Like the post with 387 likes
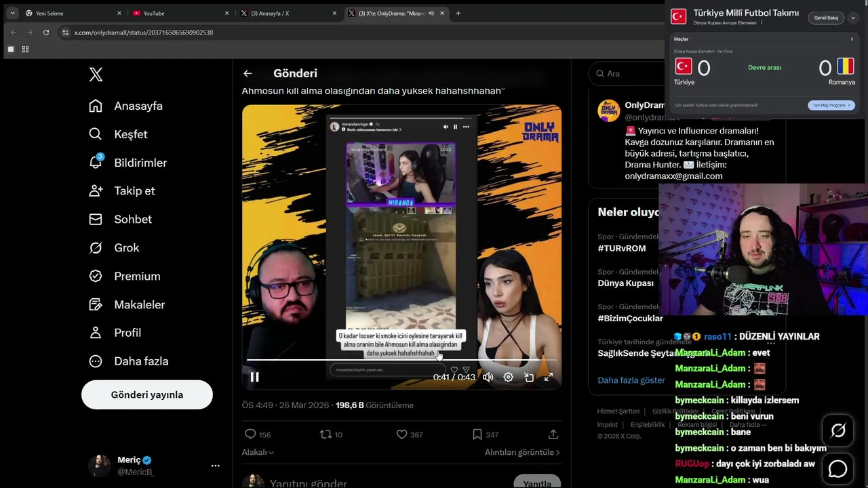This screenshot has height=488, width=868. click(x=401, y=434)
